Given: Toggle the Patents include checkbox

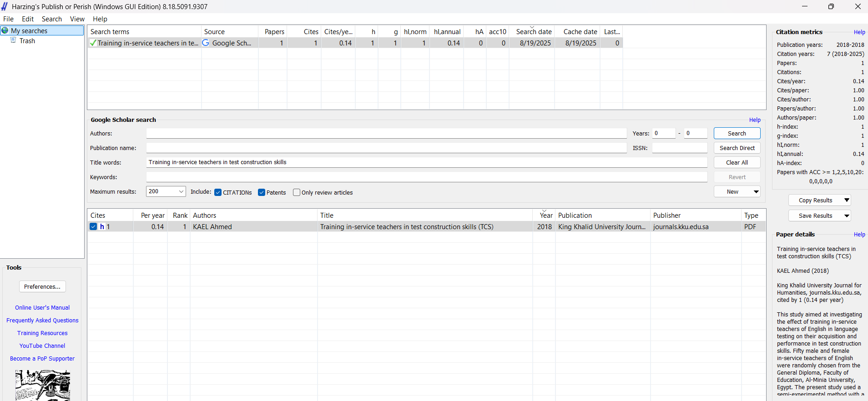Looking at the screenshot, I should click(262, 192).
